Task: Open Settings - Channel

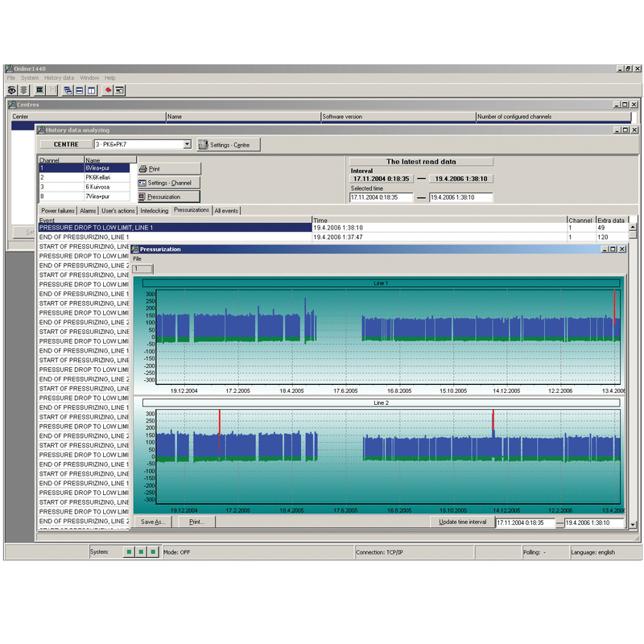Action: [169, 183]
